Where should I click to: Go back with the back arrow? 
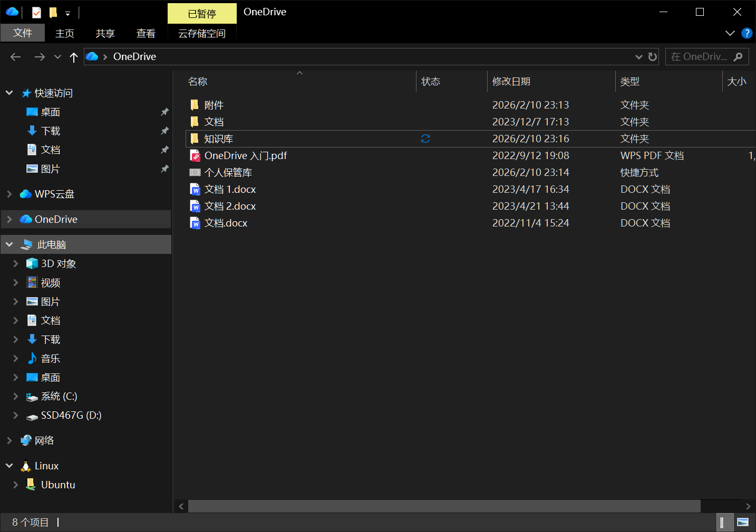[x=16, y=57]
